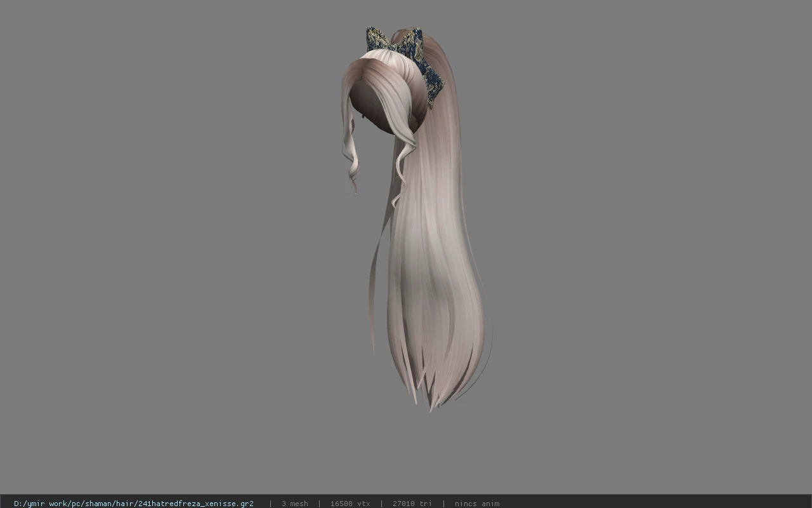Click the '27010 tri' triangle count
812x508 pixels.
point(412,504)
